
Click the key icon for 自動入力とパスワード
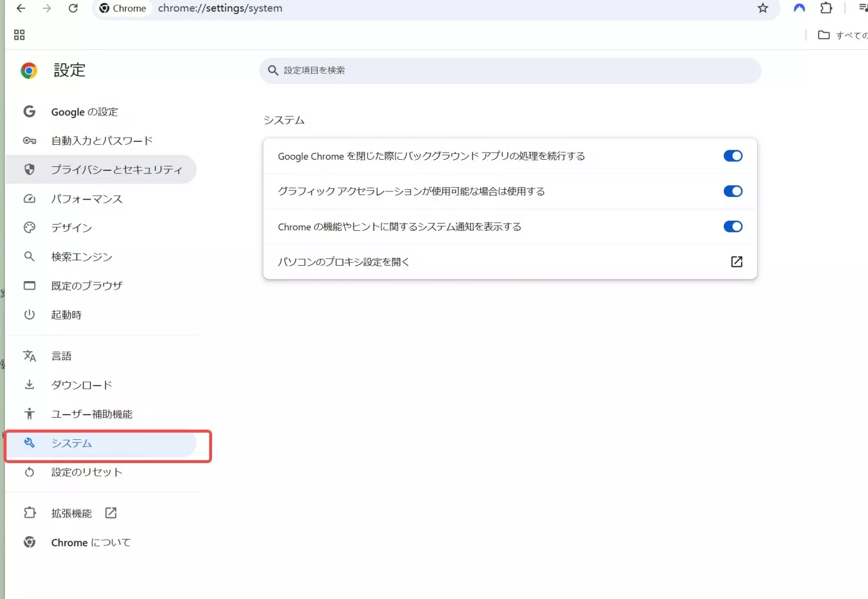(29, 141)
